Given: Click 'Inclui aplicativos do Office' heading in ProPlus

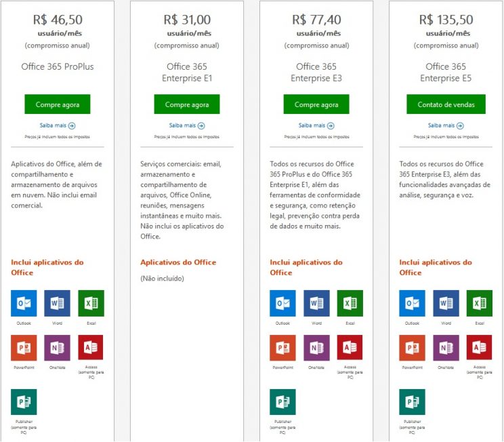Looking at the screenshot, I should click(x=47, y=267).
